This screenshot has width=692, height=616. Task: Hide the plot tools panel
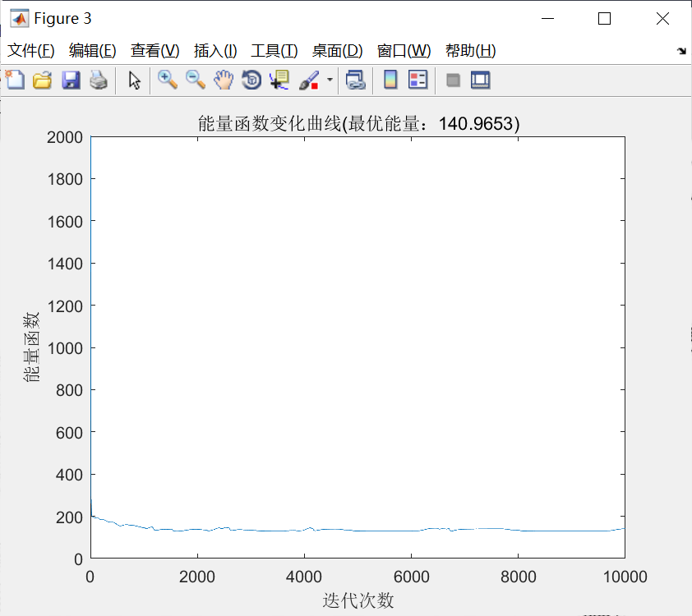coord(453,80)
